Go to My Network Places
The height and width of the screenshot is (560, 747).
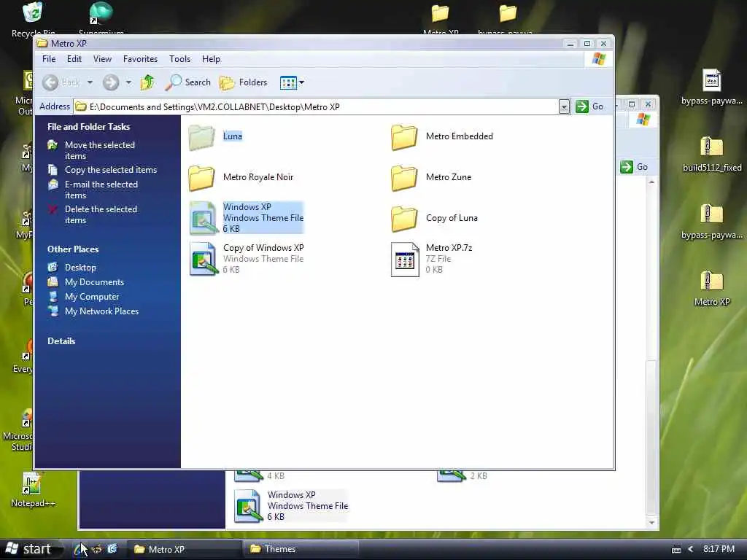pos(101,311)
